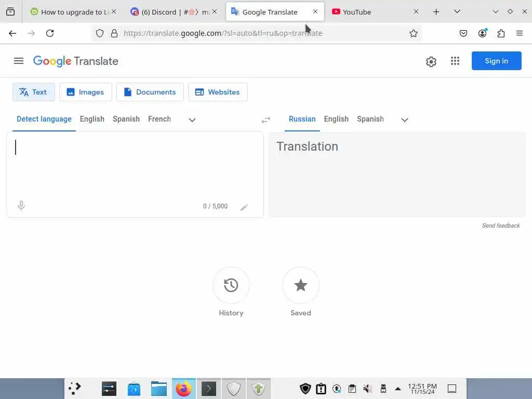Choose Spanish as target language

tap(370, 119)
